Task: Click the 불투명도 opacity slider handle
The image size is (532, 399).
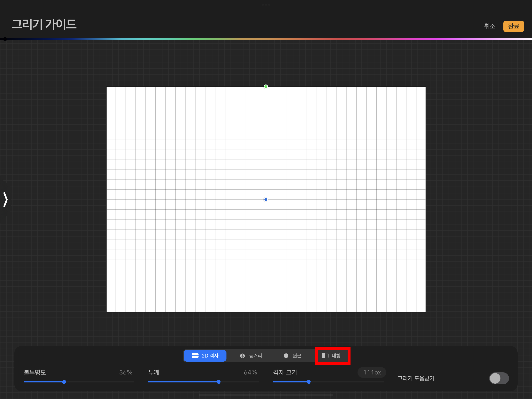Action: (64, 382)
